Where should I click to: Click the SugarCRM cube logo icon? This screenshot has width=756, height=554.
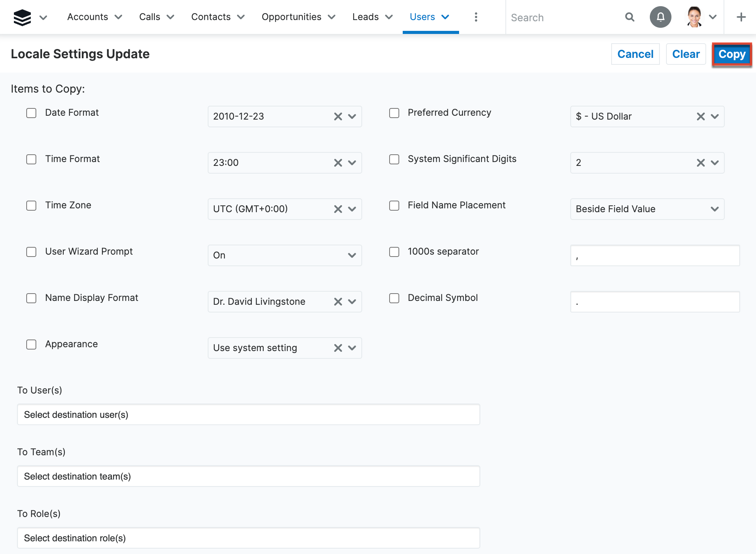coord(22,17)
